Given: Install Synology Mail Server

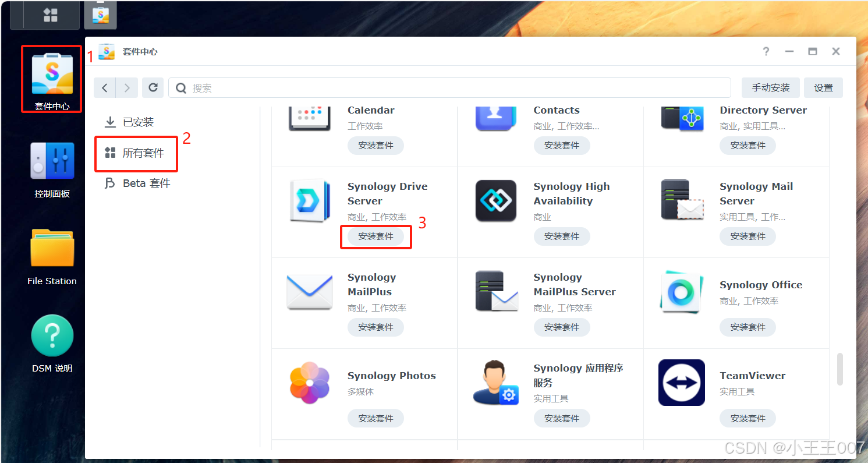Looking at the screenshot, I should (747, 236).
